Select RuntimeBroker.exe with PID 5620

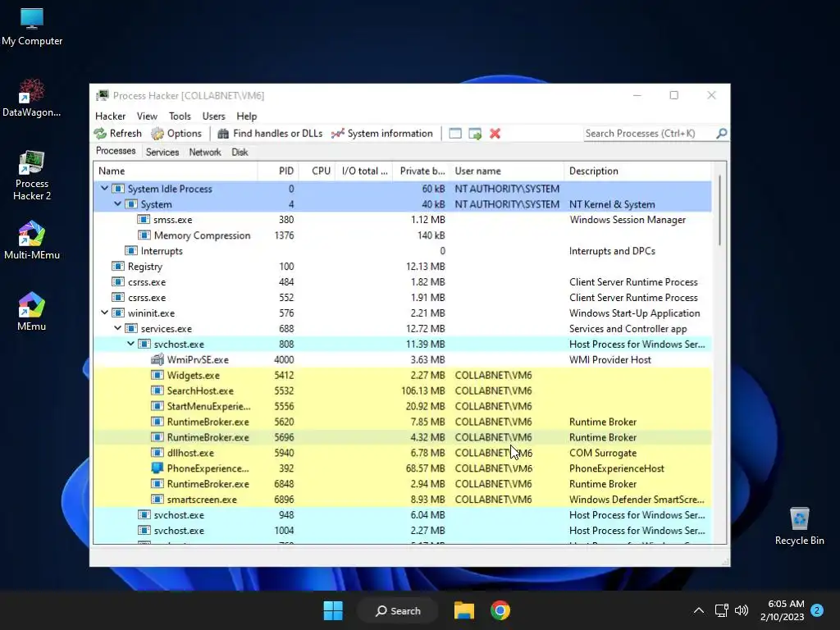(x=403, y=422)
